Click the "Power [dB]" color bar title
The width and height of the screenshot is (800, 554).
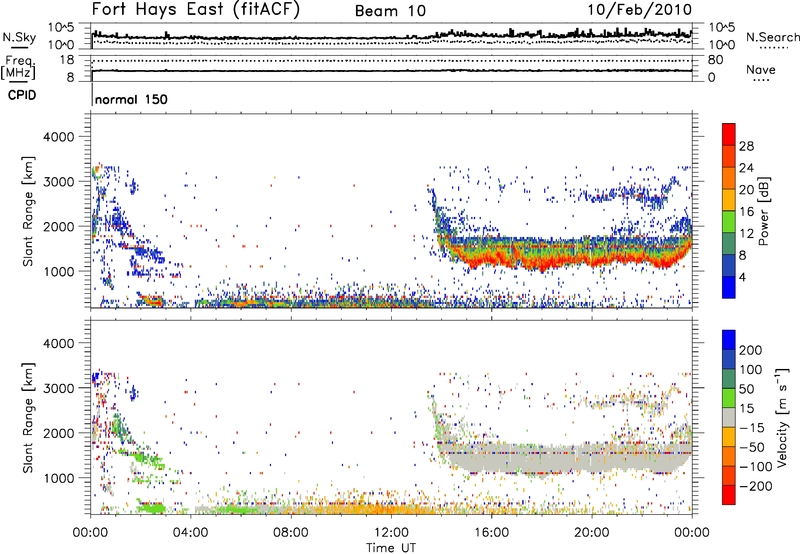click(x=763, y=211)
